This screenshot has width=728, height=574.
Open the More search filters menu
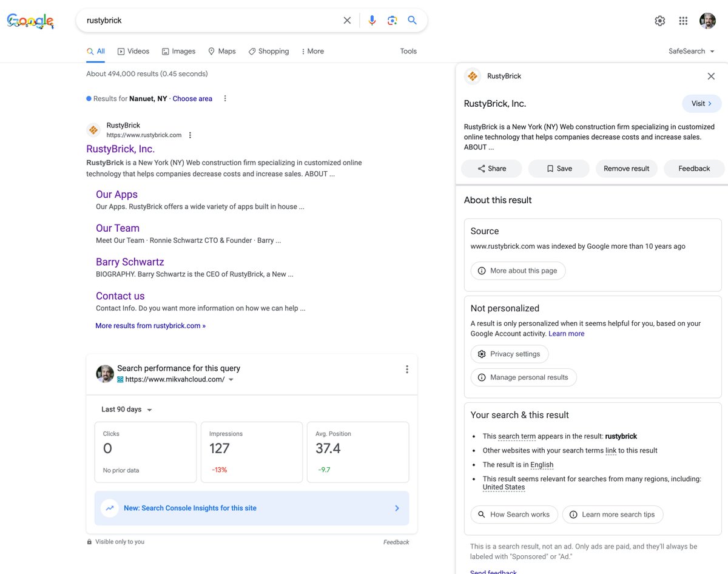click(312, 52)
